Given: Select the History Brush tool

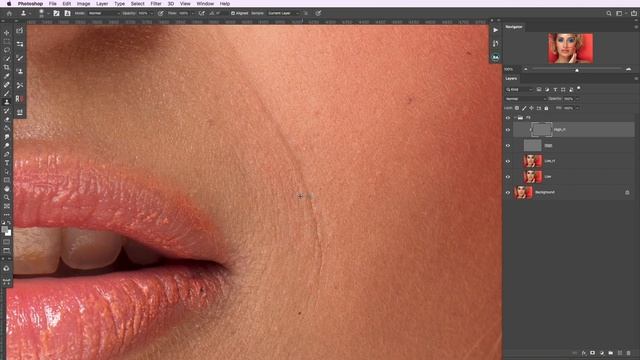Looking at the screenshot, I should point(7,111).
